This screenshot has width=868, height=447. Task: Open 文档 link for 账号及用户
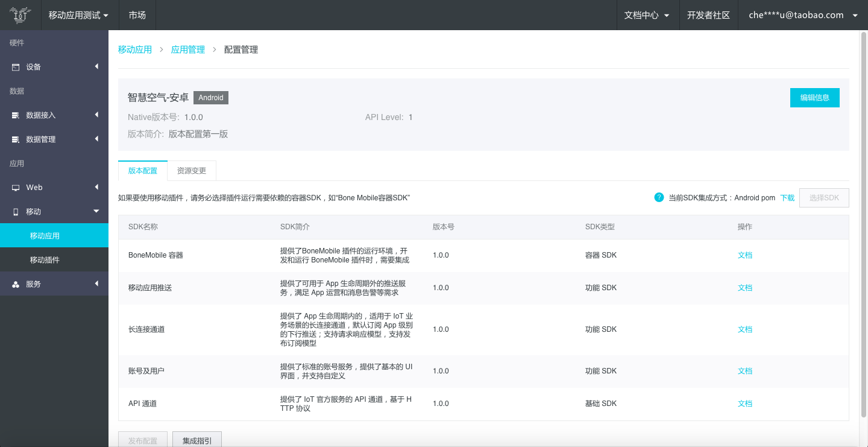click(x=745, y=371)
